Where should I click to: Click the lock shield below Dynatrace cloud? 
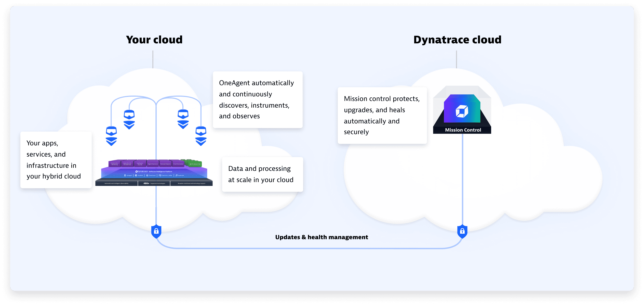tap(462, 232)
